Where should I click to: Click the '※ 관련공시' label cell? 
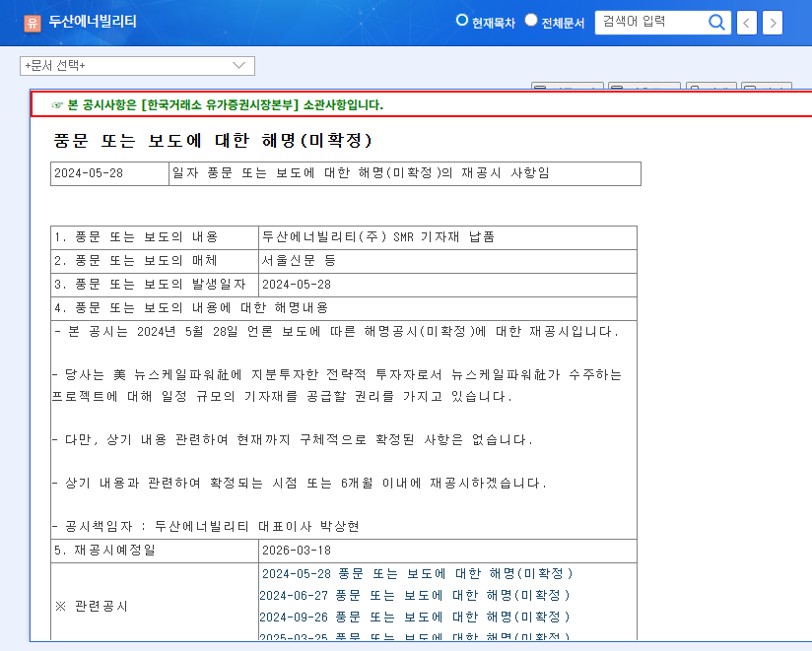pos(155,603)
